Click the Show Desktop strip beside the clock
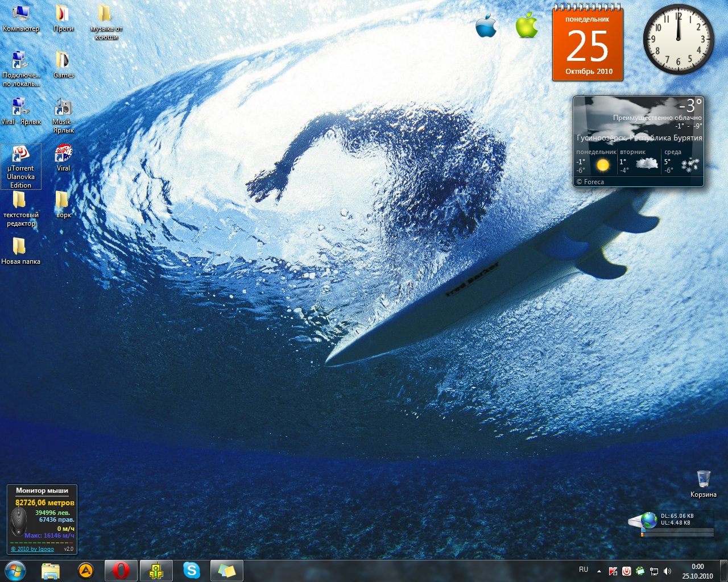The height and width of the screenshot is (582, 728). 724,571
